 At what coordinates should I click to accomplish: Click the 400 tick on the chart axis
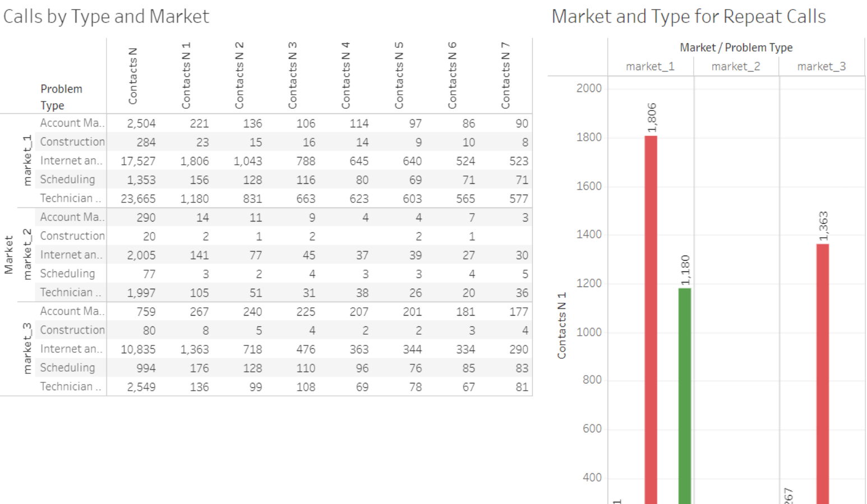592,478
